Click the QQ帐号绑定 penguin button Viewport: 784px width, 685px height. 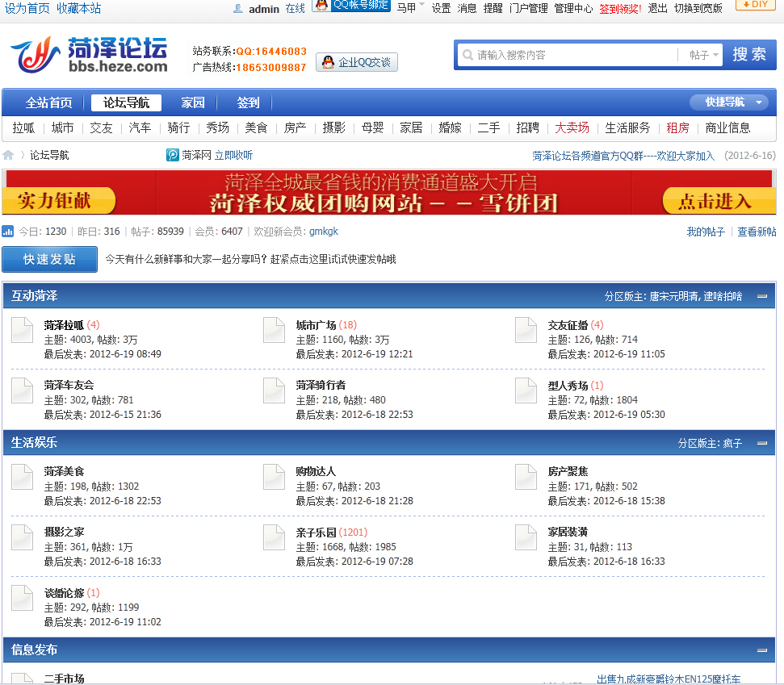pos(351,6)
